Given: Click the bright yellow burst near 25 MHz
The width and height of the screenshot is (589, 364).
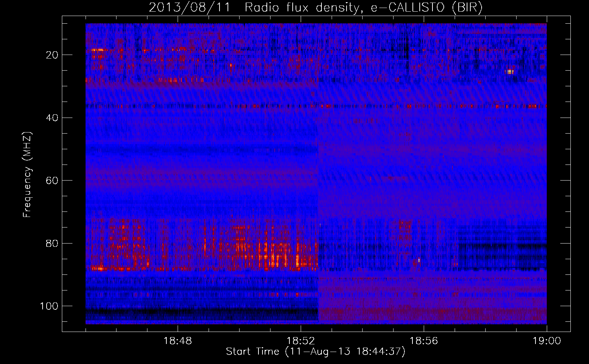Looking at the screenshot, I should click(x=510, y=72).
